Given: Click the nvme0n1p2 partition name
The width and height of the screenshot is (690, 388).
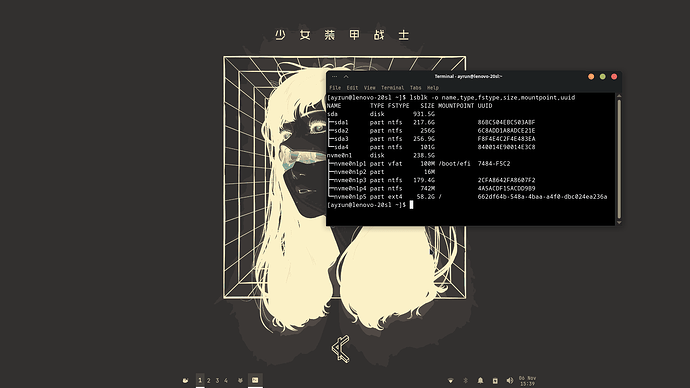Looking at the screenshot, I should click(x=350, y=172).
